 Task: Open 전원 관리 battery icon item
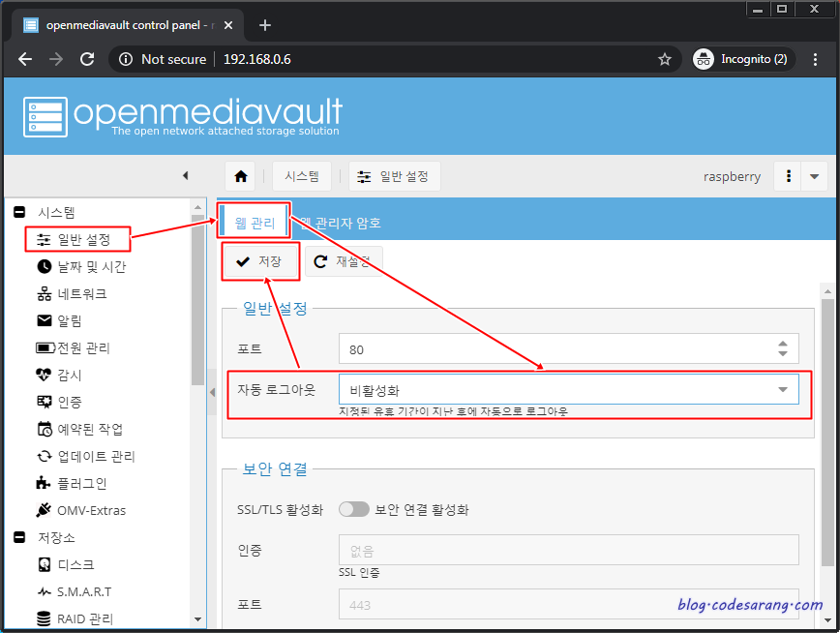click(x=73, y=347)
